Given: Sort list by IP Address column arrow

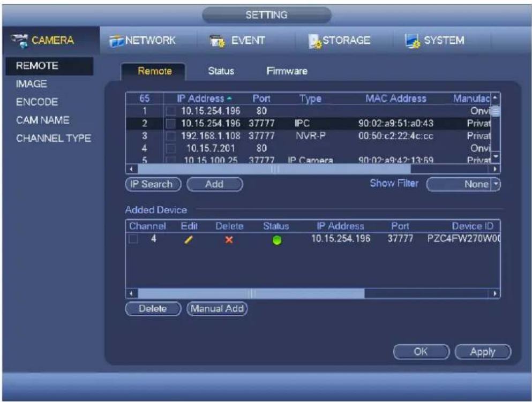Looking at the screenshot, I should pyautogui.click(x=230, y=98).
